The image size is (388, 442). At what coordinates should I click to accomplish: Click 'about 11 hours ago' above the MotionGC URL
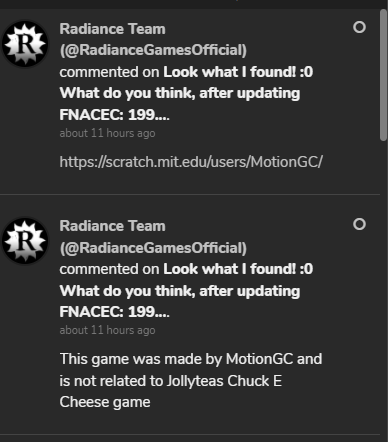pos(107,133)
